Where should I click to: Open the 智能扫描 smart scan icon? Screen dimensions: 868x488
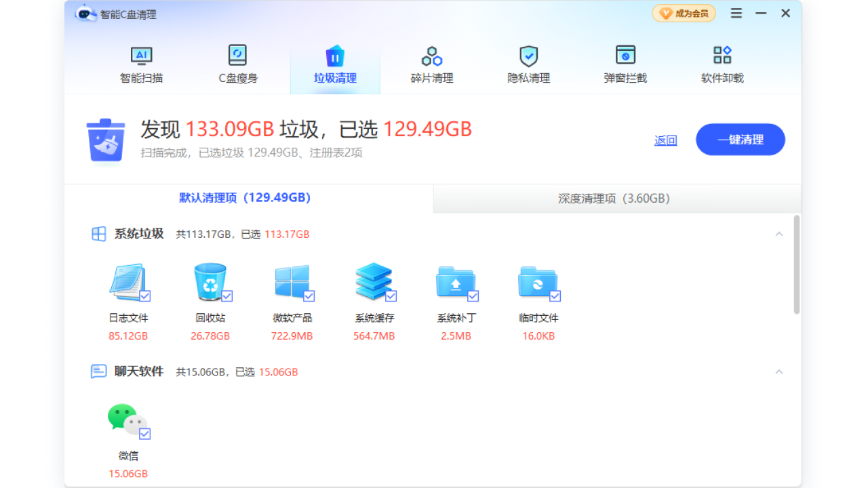tap(141, 56)
